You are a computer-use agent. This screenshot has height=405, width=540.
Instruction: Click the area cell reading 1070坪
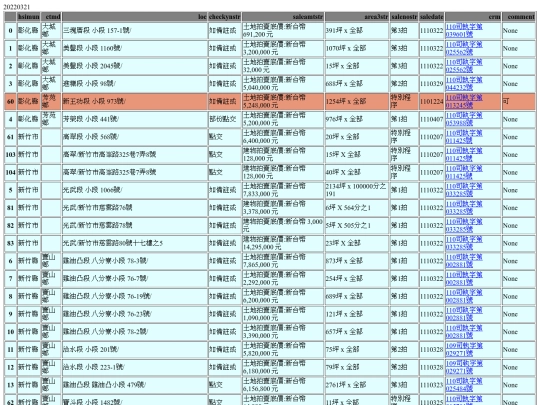357,48
